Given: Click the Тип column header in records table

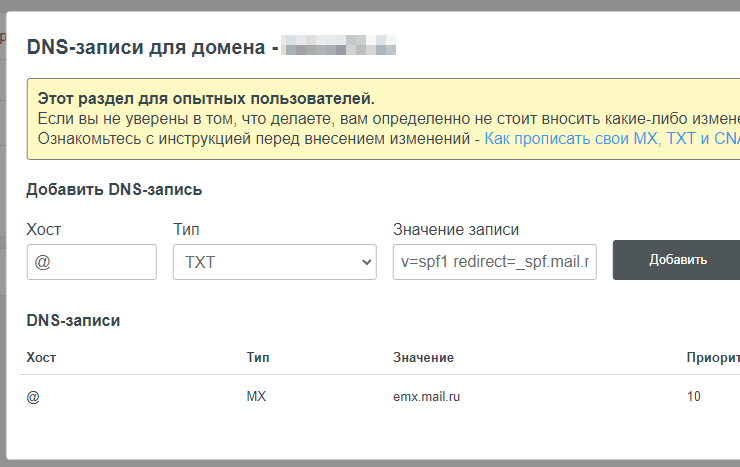Looking at the screenshot, I should click(257, 357).
